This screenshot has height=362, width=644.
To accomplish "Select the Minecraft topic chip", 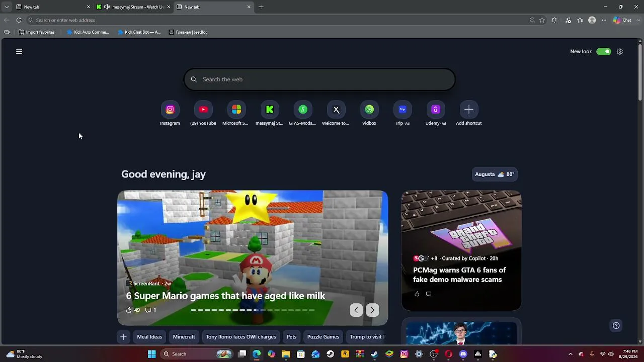I will [x=184, y=337].
